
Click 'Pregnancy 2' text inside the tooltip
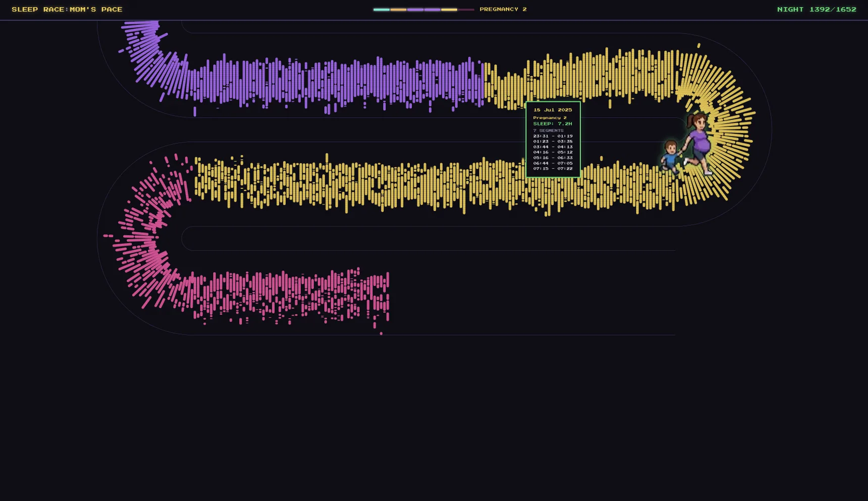[x=550, y=118]
